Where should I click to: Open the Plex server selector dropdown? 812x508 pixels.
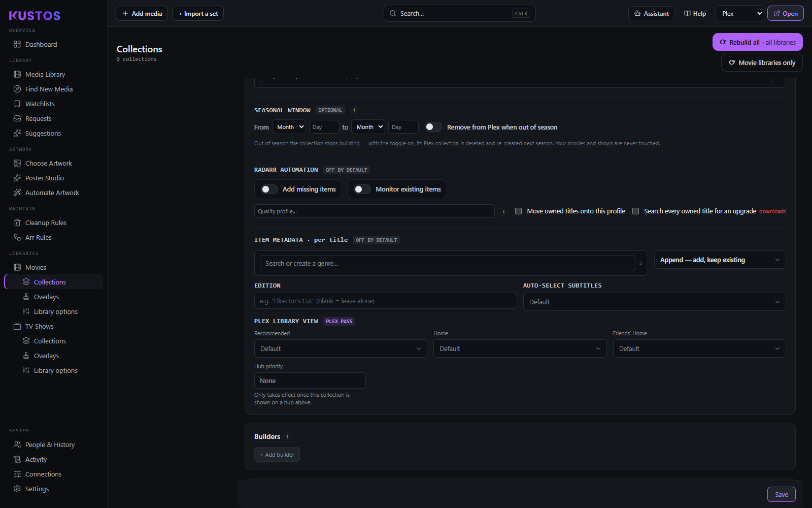click(740, 14)
